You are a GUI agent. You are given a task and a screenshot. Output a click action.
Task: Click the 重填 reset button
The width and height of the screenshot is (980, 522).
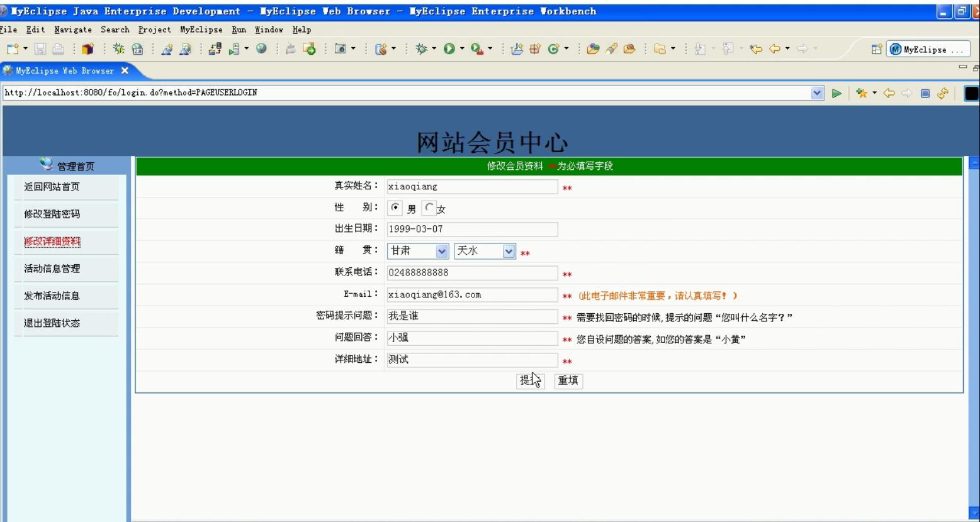[568, 380]
